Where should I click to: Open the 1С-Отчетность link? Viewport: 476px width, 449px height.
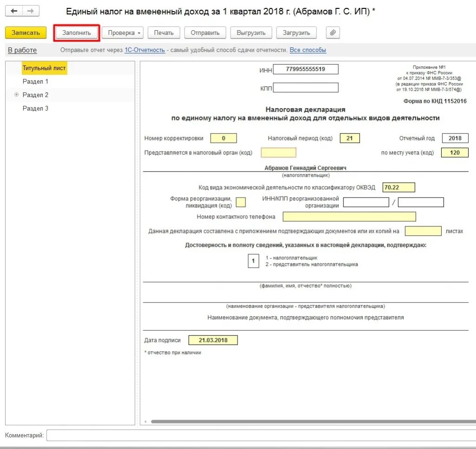pos(145,50)
